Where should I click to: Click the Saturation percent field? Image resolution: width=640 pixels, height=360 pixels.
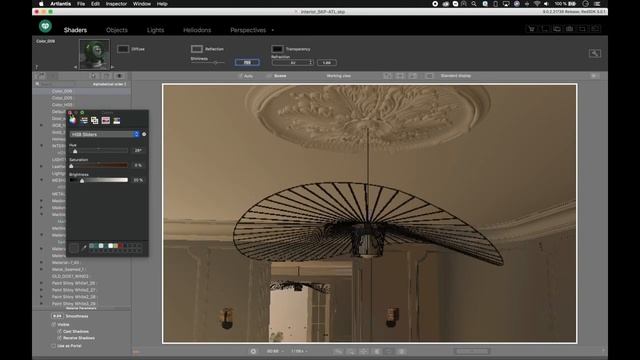coord(138,165)
